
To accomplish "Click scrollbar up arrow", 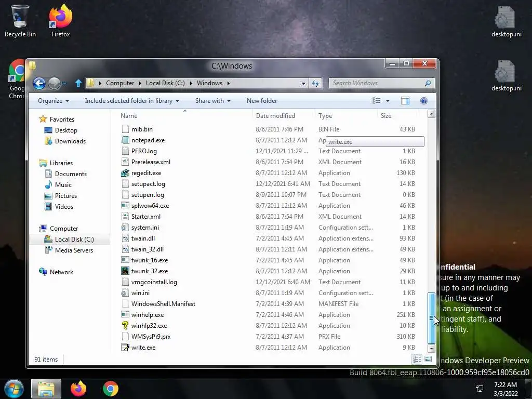I will click(431, 114).
